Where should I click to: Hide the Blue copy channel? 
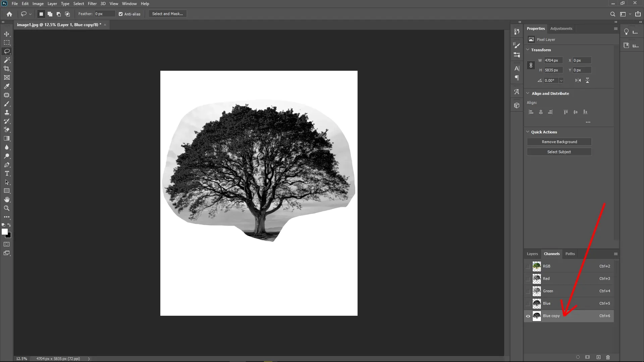pos(528,316)
